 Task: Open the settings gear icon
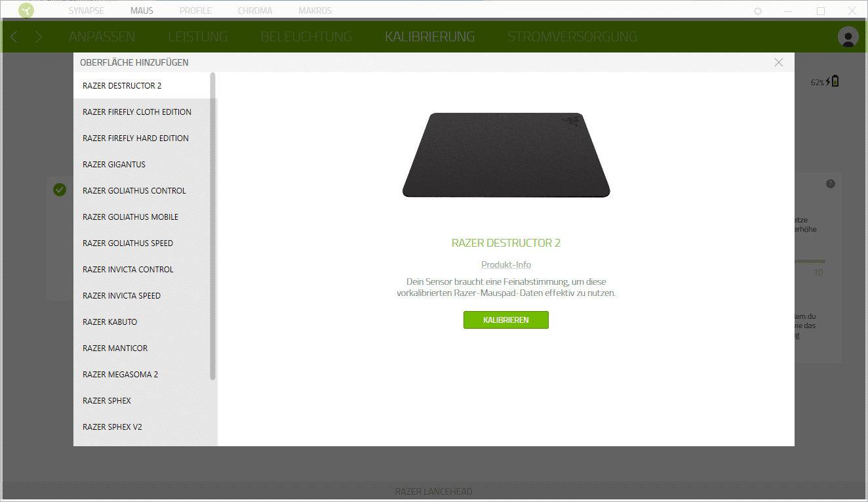click(758, 11)
